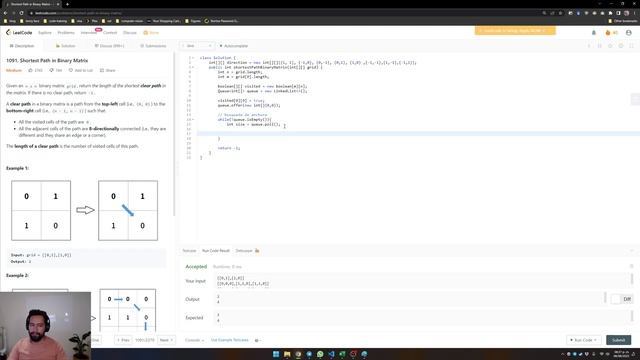Reload the browser page
Viewport: 640px width, 360px height.
[21, 13]
